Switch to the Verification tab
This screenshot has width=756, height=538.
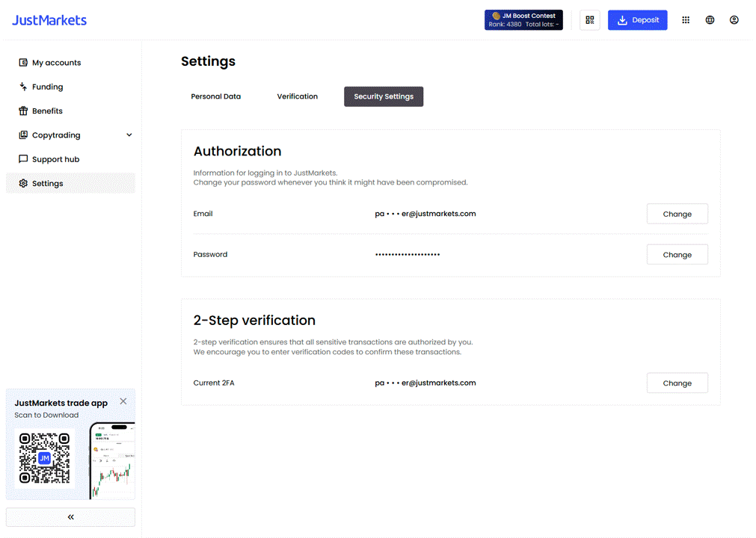click(x=298, y=96)
